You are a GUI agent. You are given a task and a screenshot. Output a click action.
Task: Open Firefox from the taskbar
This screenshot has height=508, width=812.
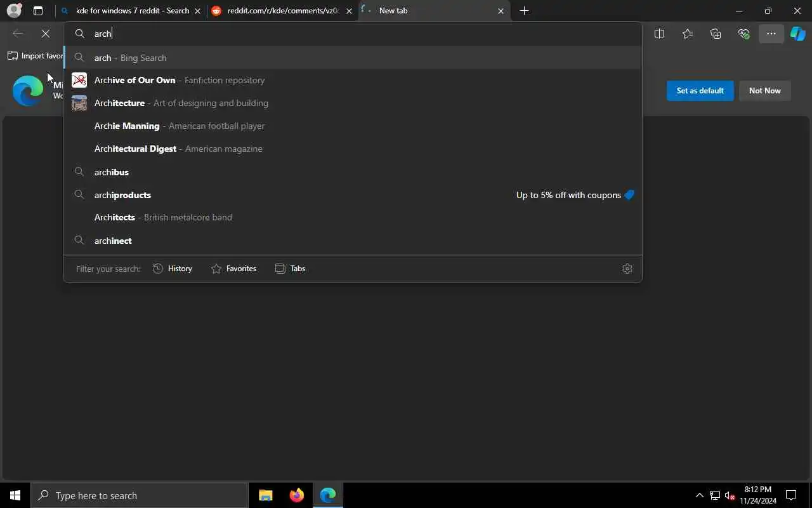pyautogui.click(x=296, y=495)
